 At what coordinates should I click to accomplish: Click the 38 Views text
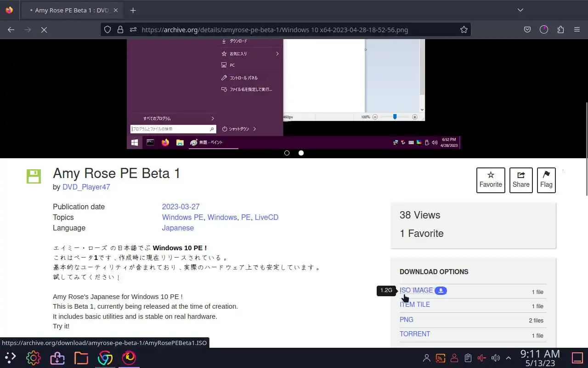coord(420,215)
